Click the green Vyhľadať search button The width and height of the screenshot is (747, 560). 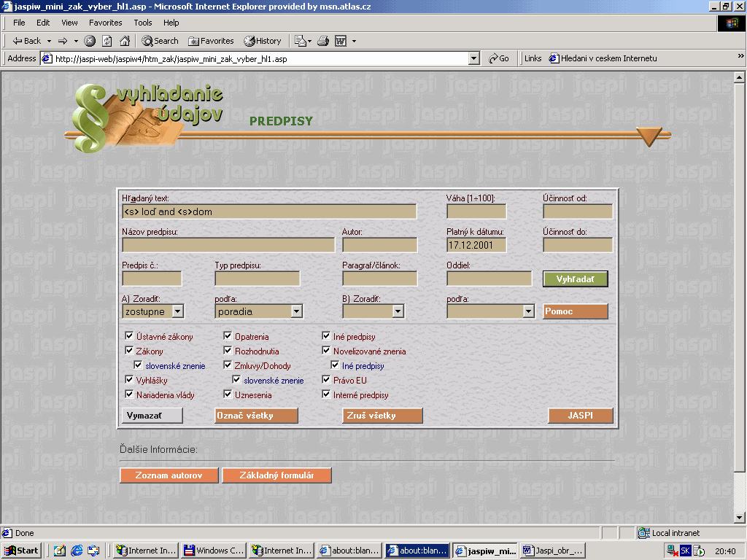tap(576, 279)
